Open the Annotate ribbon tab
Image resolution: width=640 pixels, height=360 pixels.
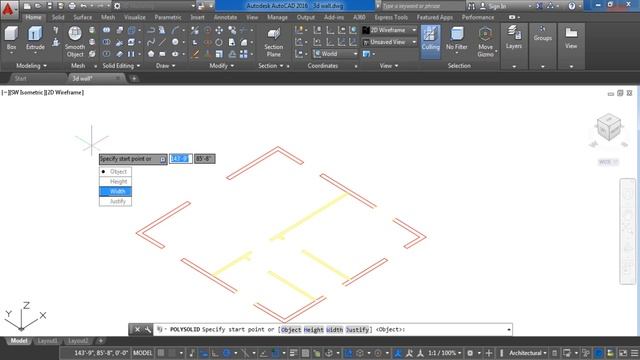coord(225,17)
